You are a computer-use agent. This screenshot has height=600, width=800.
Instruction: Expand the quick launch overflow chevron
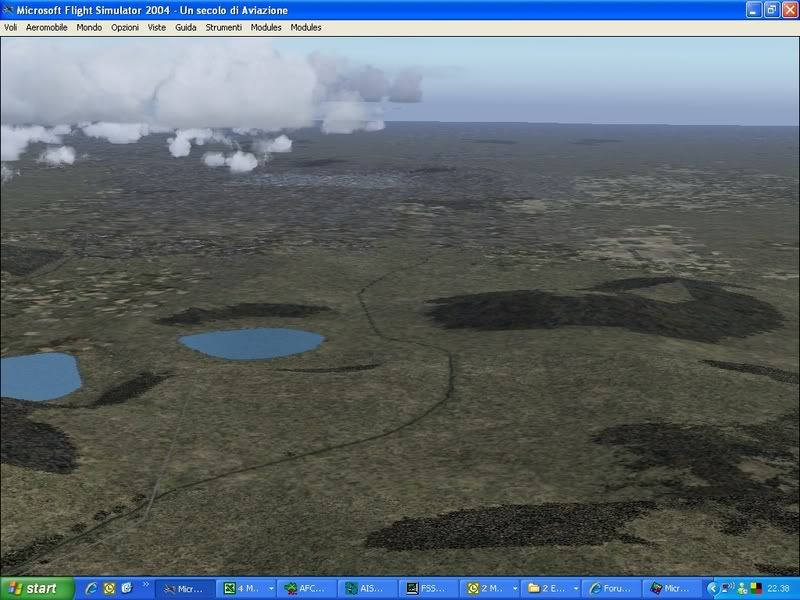point(145,585)
